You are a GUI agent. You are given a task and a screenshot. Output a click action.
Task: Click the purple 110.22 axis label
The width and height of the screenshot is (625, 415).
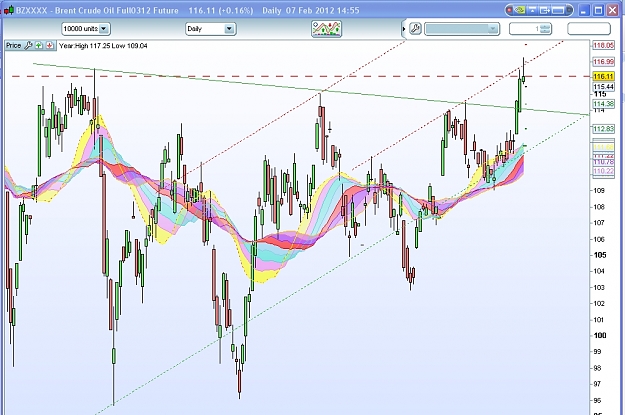pyautogui.click(x=603, y=171)
